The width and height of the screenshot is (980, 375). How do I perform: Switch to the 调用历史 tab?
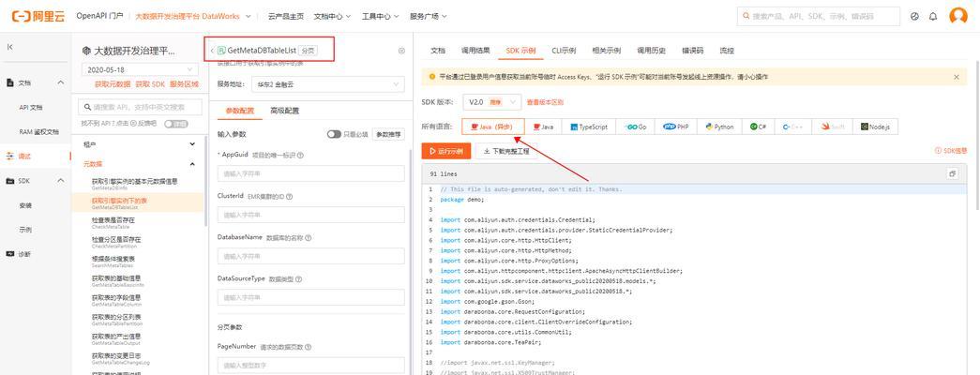[651, 51]
